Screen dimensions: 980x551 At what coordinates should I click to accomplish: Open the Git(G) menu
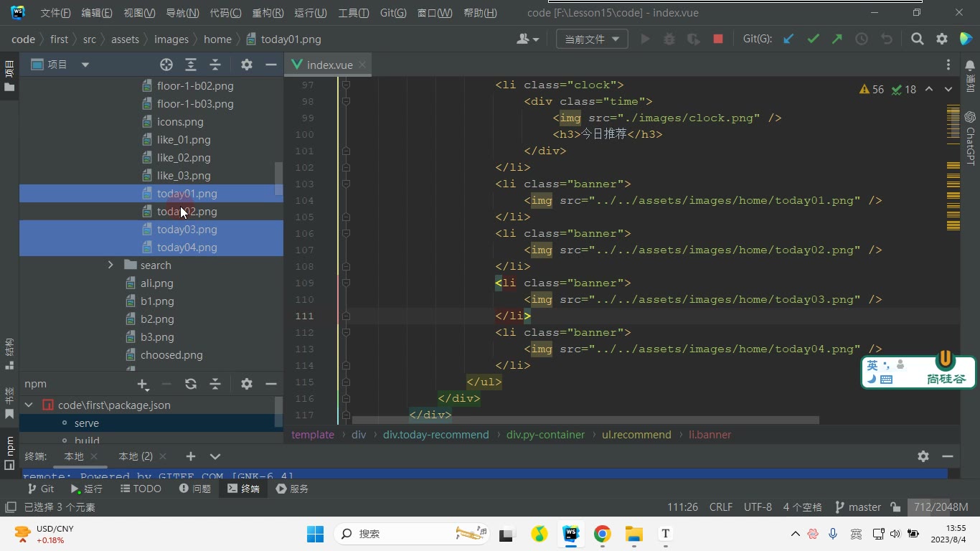pos(392,13)
